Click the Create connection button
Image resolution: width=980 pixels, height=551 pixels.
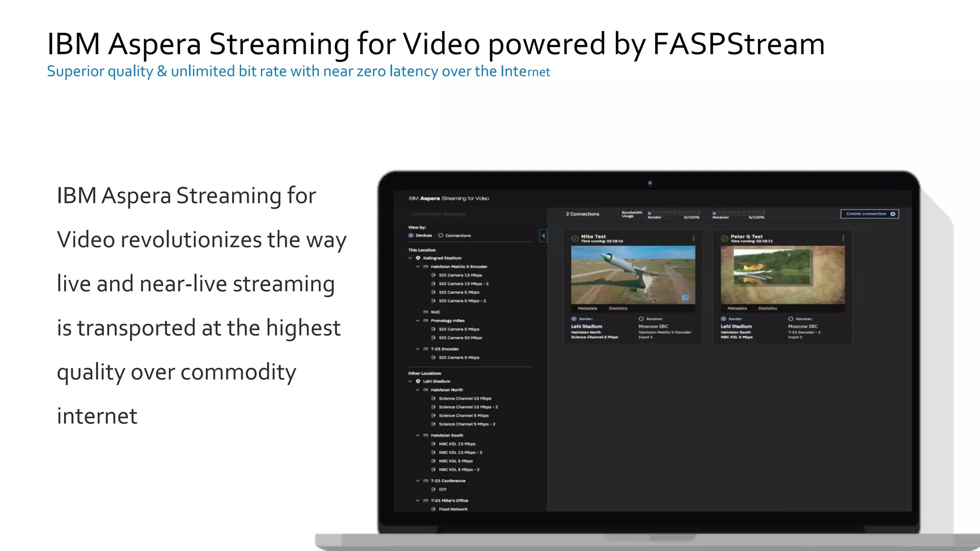[x=869, y=214]
